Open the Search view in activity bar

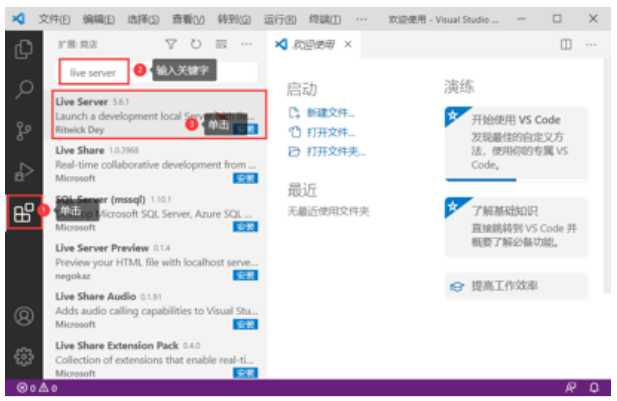(24, 90)
